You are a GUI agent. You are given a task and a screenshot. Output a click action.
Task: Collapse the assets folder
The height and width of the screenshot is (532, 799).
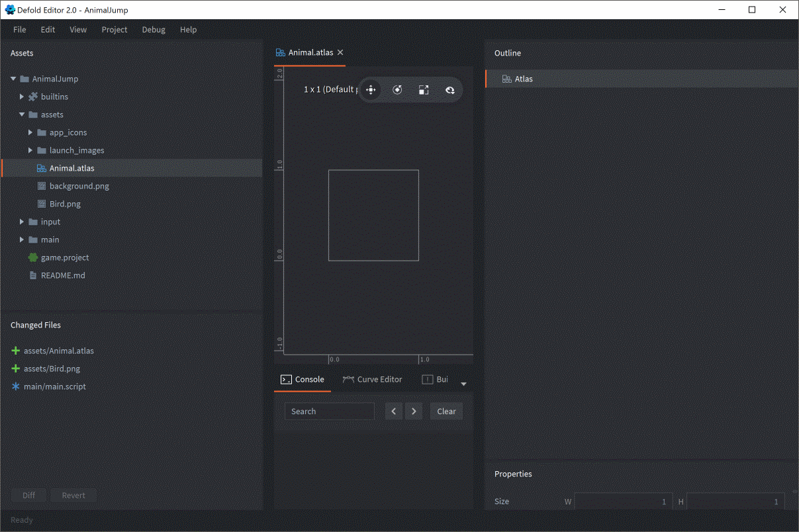22,114
